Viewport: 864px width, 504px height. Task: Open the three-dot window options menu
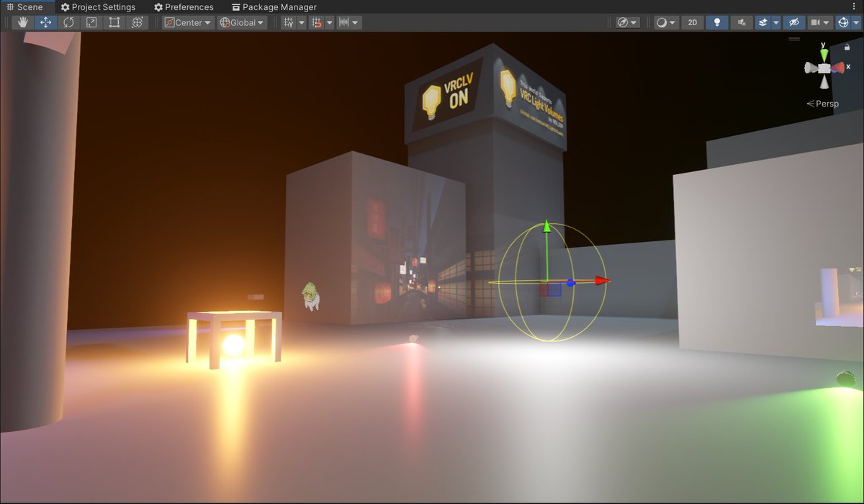tap(855, 7)
